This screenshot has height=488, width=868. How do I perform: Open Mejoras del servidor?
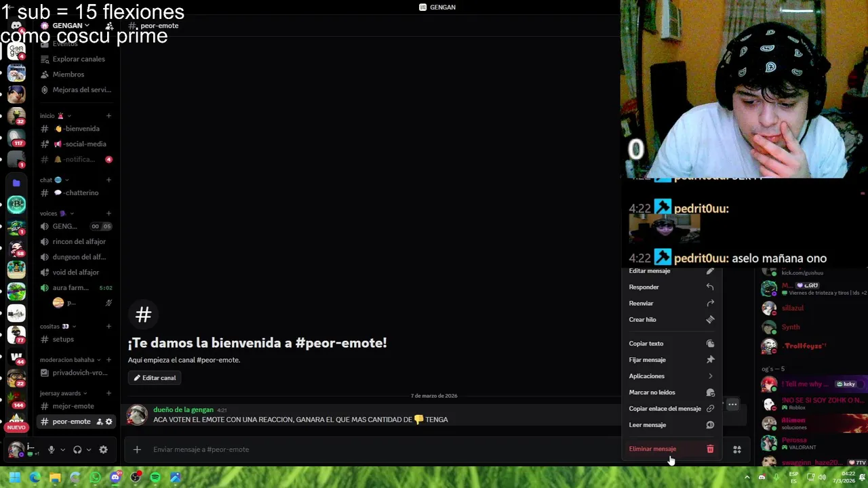(76, 89)
